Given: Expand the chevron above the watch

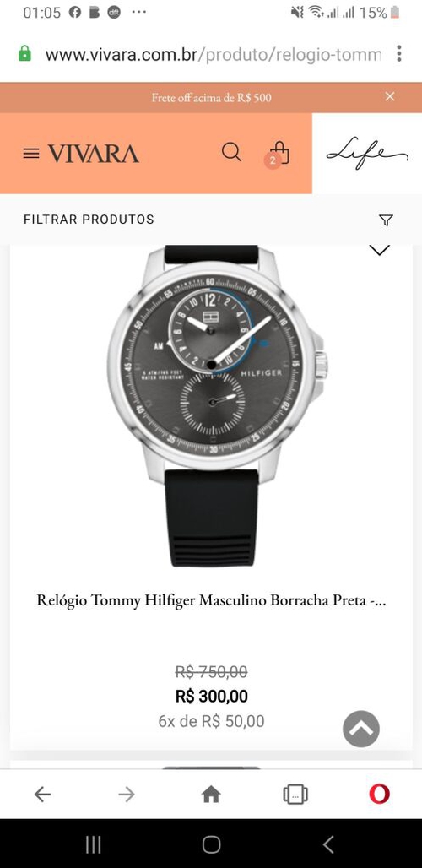Looking at the screenshot, I should pyautogui.click(x=379, y=250).
